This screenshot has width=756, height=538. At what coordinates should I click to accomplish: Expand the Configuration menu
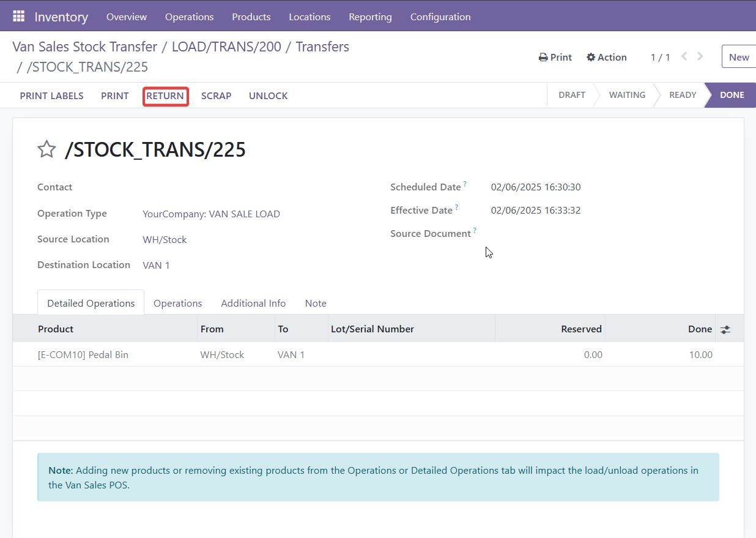pyautogui.click(x=440, y=17)
